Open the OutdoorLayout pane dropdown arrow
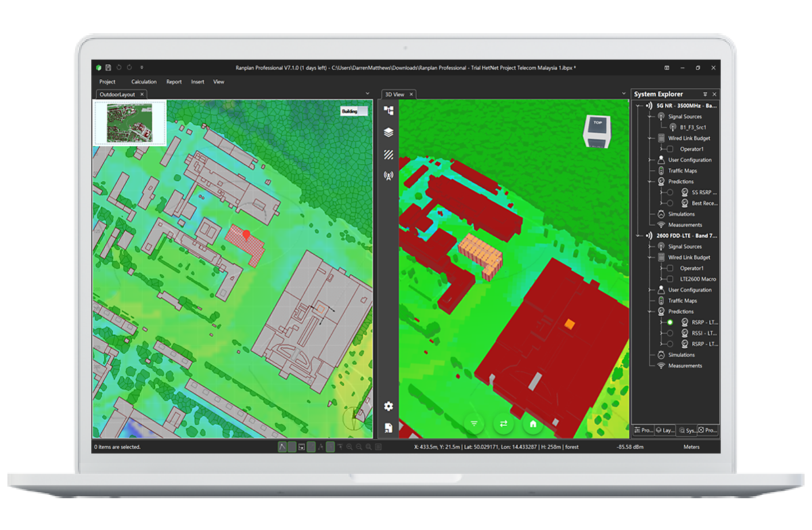 [367, 94]
